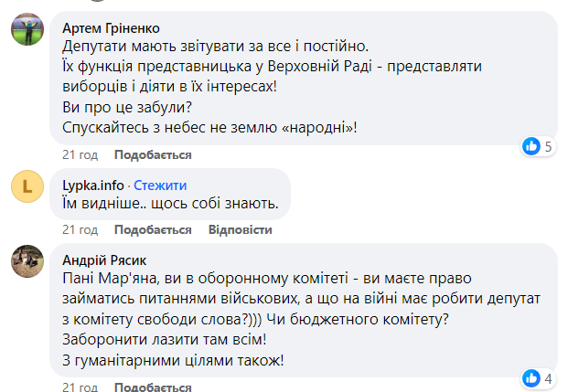Viewport: 568px width, 392px height.
Task: Click the 21 год timestamp under Андрій's comment
Action: coord(80,387)
